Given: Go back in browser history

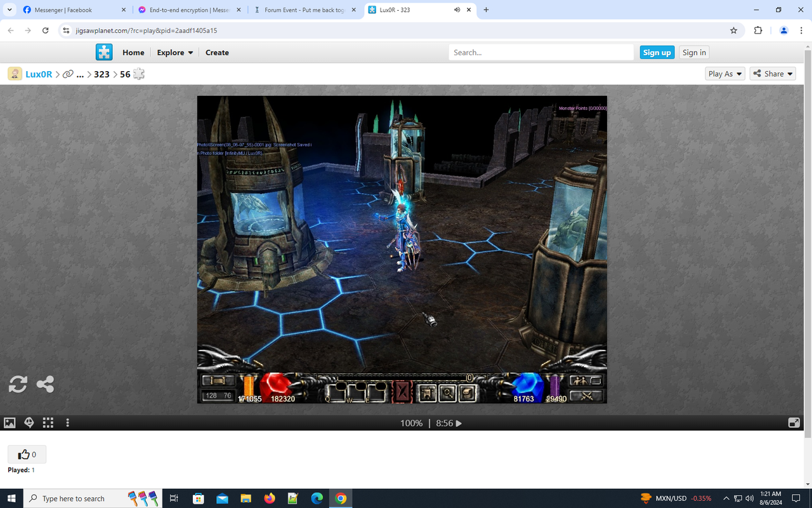Looking at the screenshot, I should (11, 30).
